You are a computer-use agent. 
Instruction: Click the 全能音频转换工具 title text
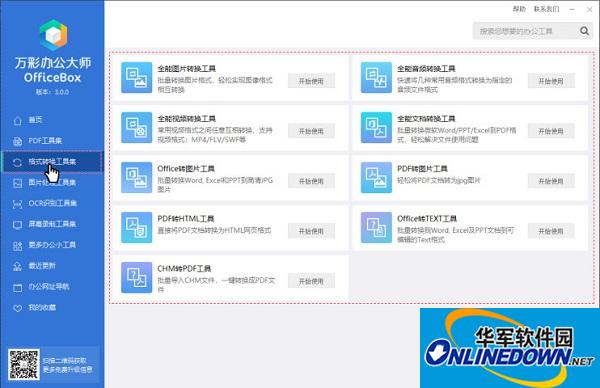[x=426, y=69]
